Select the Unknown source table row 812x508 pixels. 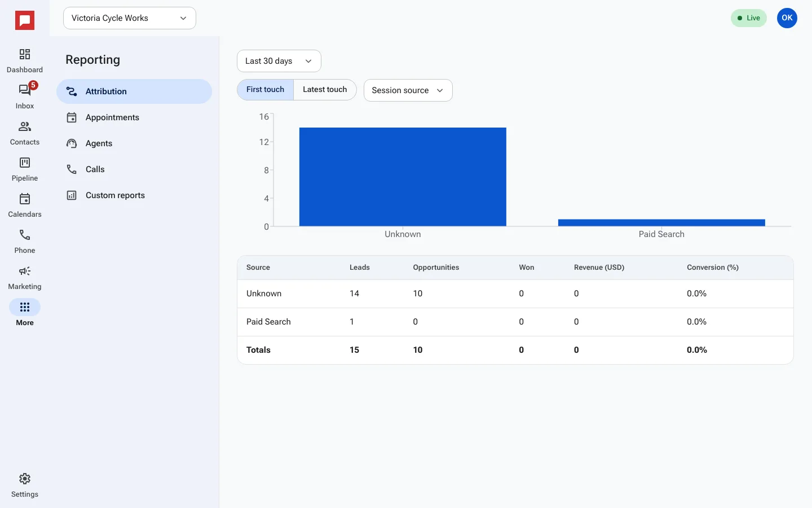pyautogui.click(x=515, y=294)
